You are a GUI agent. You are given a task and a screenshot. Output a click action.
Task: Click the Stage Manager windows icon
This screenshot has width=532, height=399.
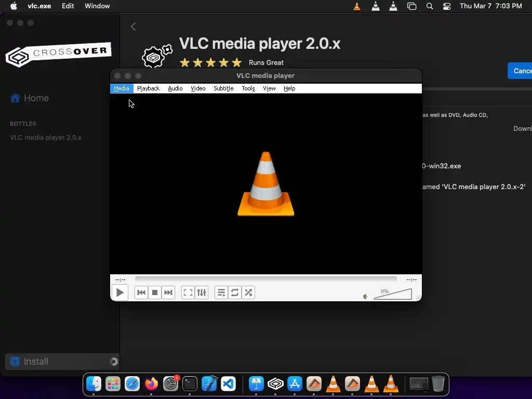click(411, 6)
